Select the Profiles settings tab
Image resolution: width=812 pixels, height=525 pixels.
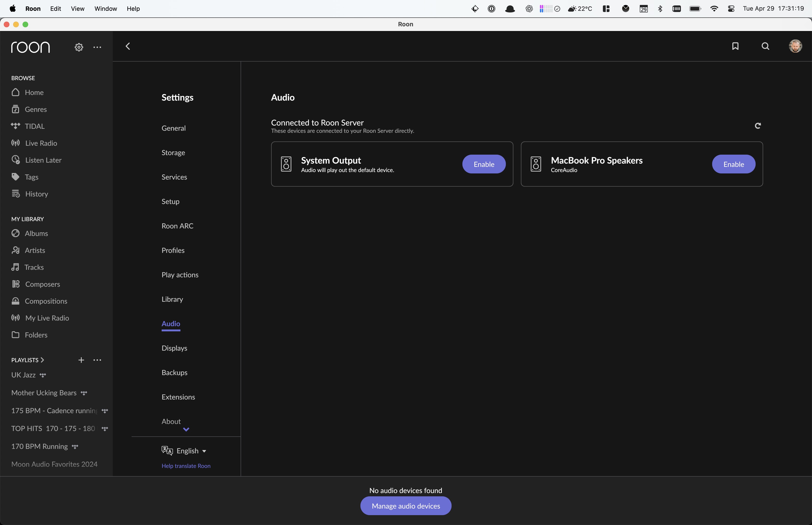click(x=173, y=250)
